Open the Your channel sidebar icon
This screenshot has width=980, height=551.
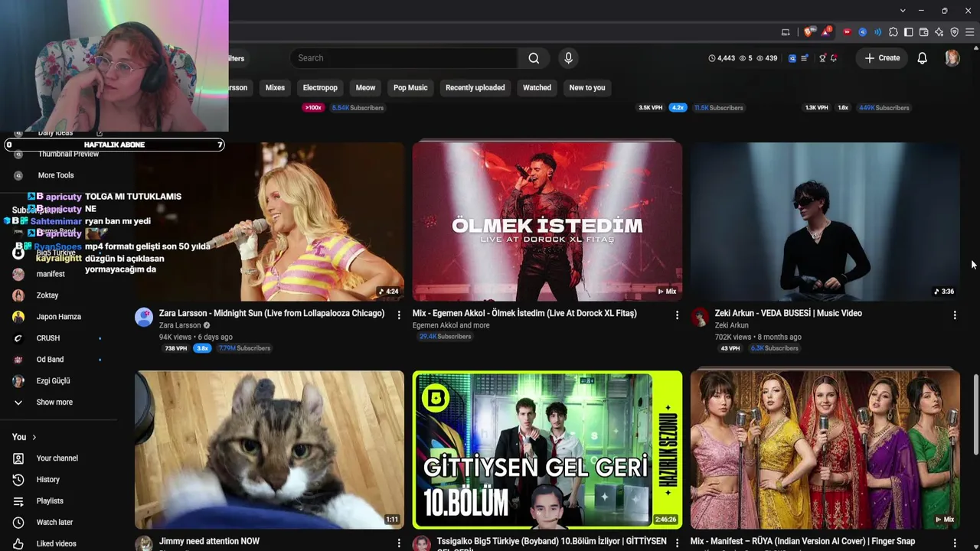click(x=18, y=458)
